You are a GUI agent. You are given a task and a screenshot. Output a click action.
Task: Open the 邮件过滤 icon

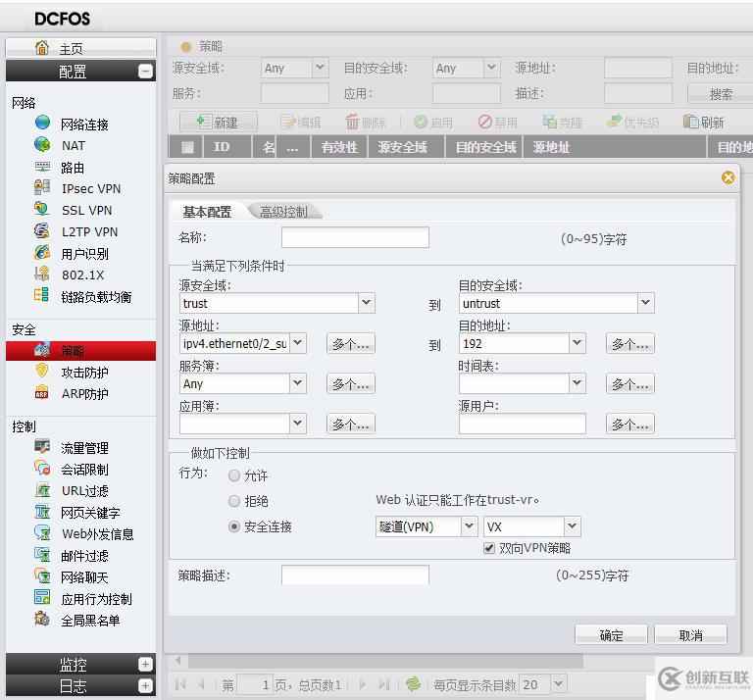point(42,555)
